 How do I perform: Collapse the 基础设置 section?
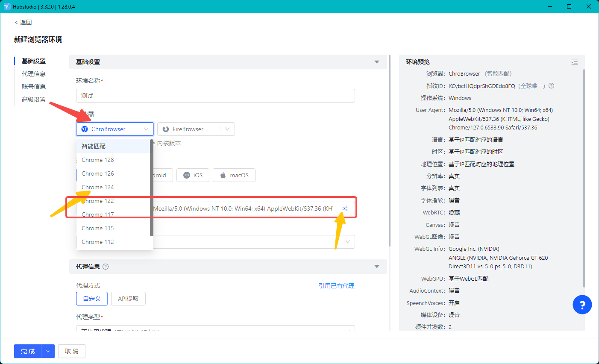pyautogui.click(x=376, y=62)
